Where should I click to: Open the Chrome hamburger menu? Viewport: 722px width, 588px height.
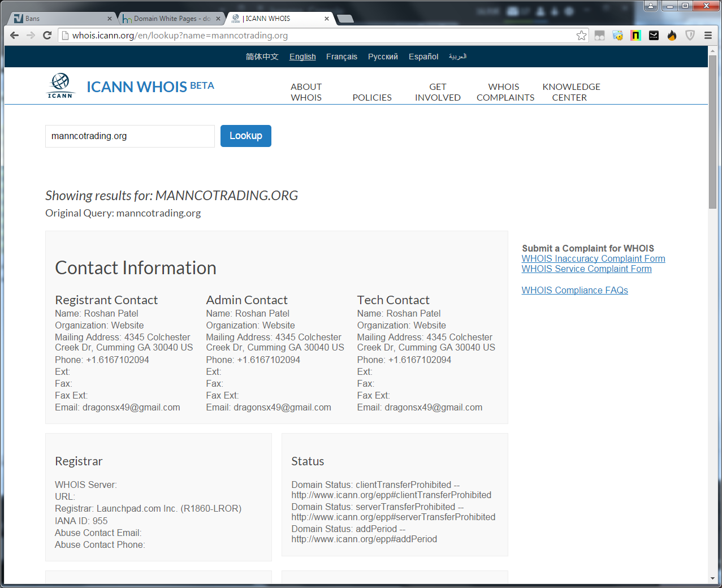[x=708, y=36]
